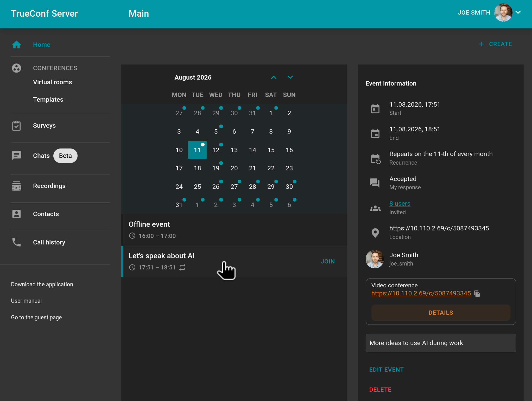The image size is (532, 401).
Task: Select August 12 in the calendar
Action: pyautogui.click(x=216, y=150)
